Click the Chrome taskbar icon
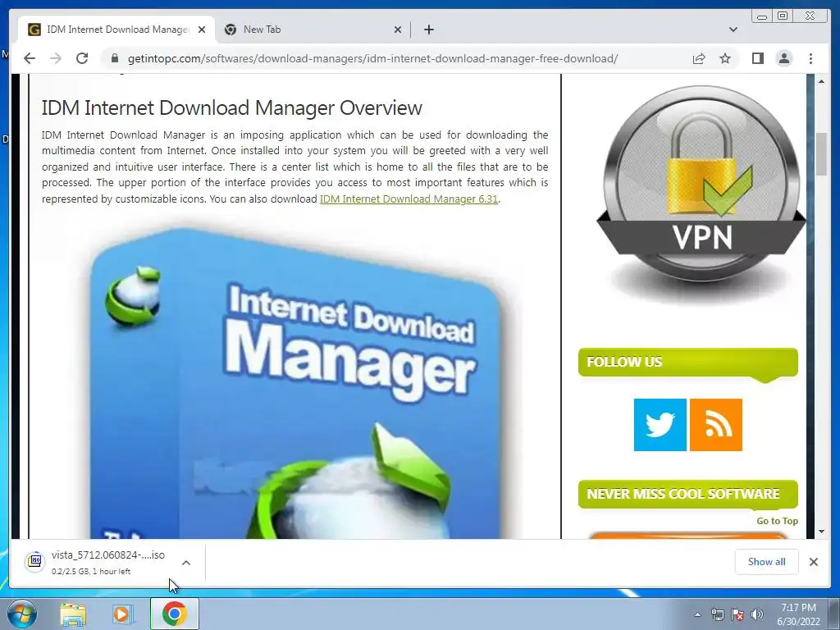The image size is (840, 630). click(174, 614)
